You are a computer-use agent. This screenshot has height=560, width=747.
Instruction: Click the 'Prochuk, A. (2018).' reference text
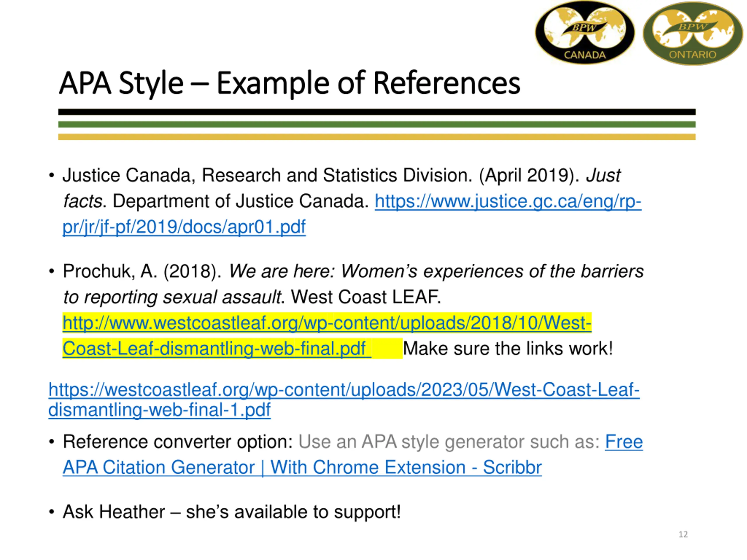click(x=142, y=271)
